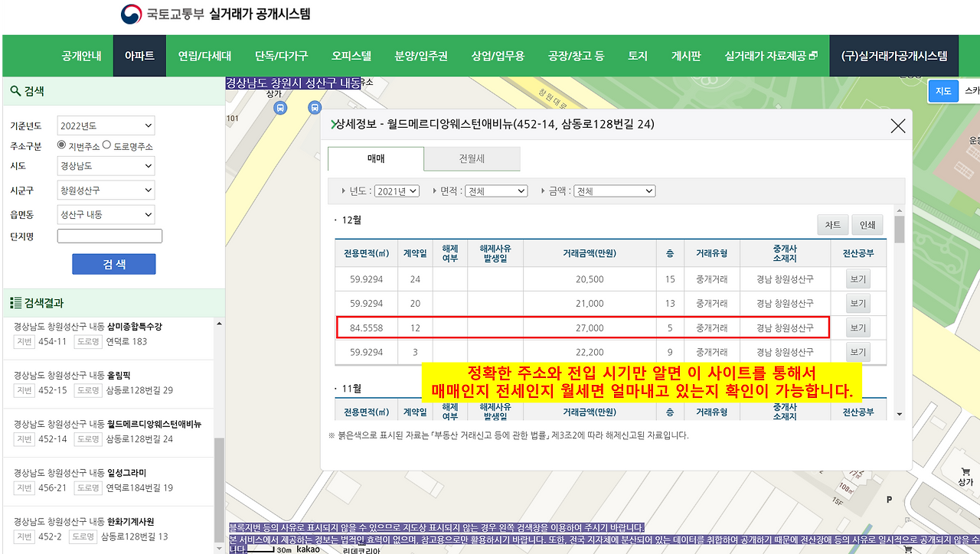Switch to the 전월세 tab
Image resolution: width=980 pixels, height=554 pixels.
pyautogui.click(x=472, y=158)
